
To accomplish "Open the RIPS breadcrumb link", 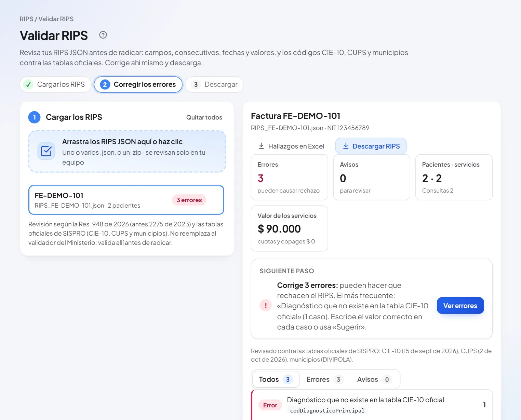I will 26,19.
